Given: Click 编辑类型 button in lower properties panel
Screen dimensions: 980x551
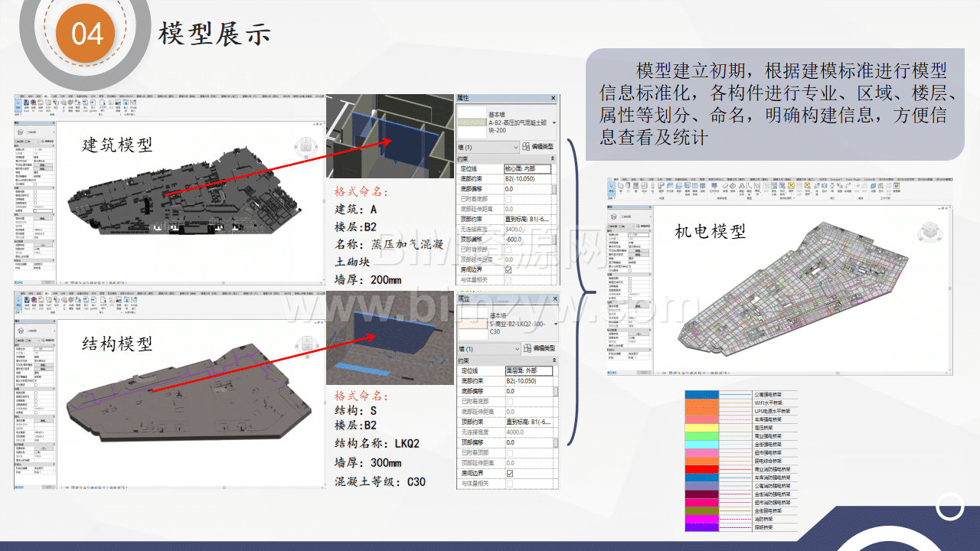Looking at the screenshot, I should tap(539, 349).
